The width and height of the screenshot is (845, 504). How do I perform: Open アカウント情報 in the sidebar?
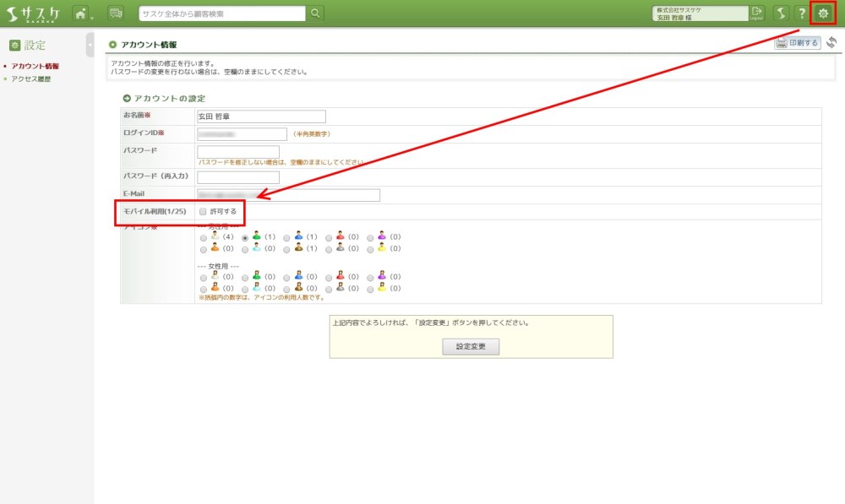click(35, 66)
